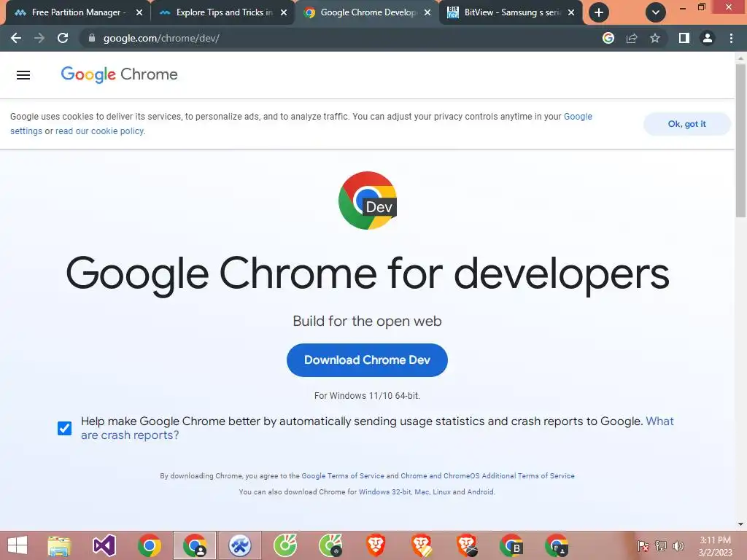This screenshot has height=560, width=747.
Task: Open the Chrome three-dot menu
Action: pos(731,38)
